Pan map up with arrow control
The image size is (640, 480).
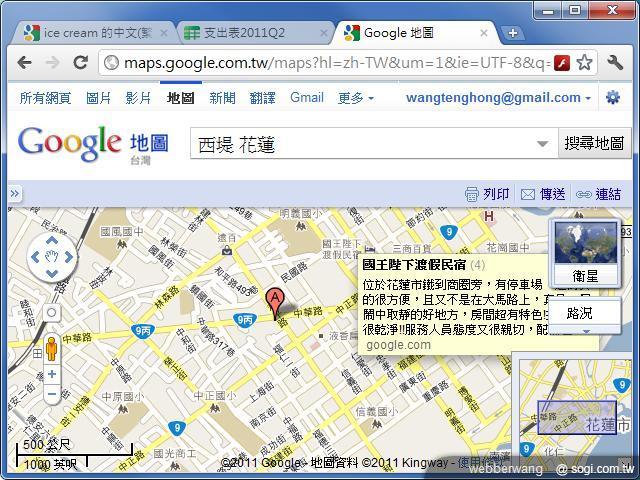(52, 240)
